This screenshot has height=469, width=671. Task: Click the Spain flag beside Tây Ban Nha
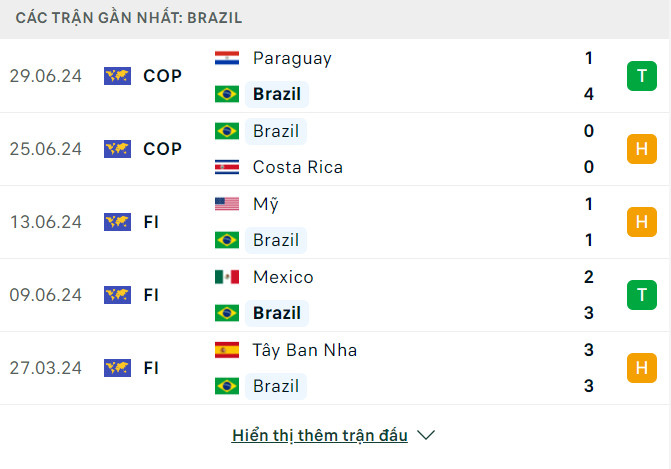pyautogui.click(x=227, y=350)
